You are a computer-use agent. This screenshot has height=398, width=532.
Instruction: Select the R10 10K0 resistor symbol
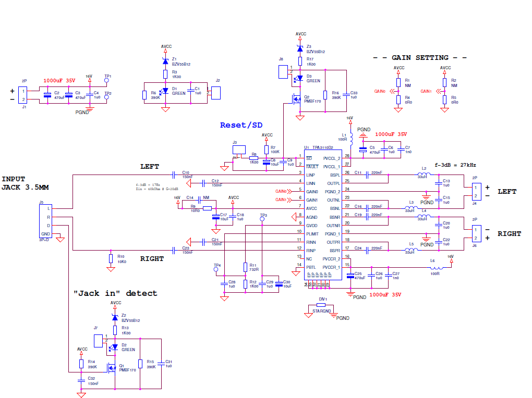111,259
